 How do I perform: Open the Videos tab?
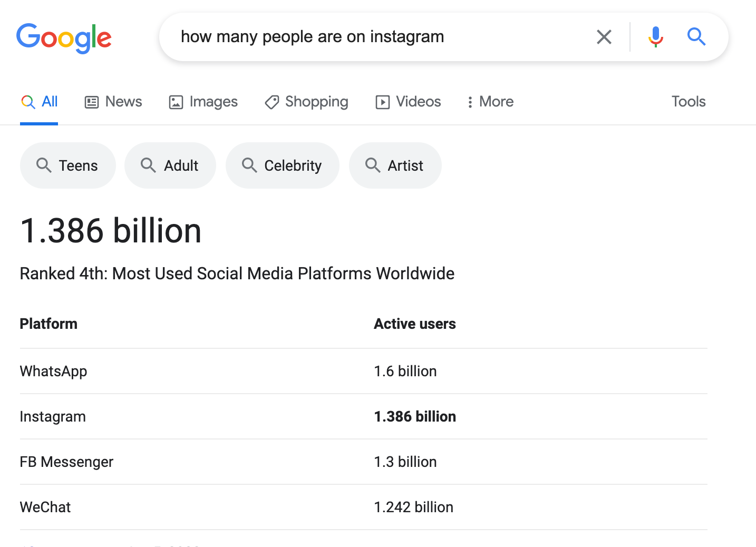pos(408,102)
